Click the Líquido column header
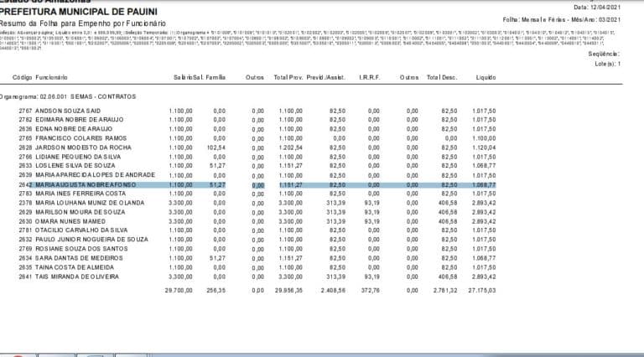644x357 pixels. (484, 76)
